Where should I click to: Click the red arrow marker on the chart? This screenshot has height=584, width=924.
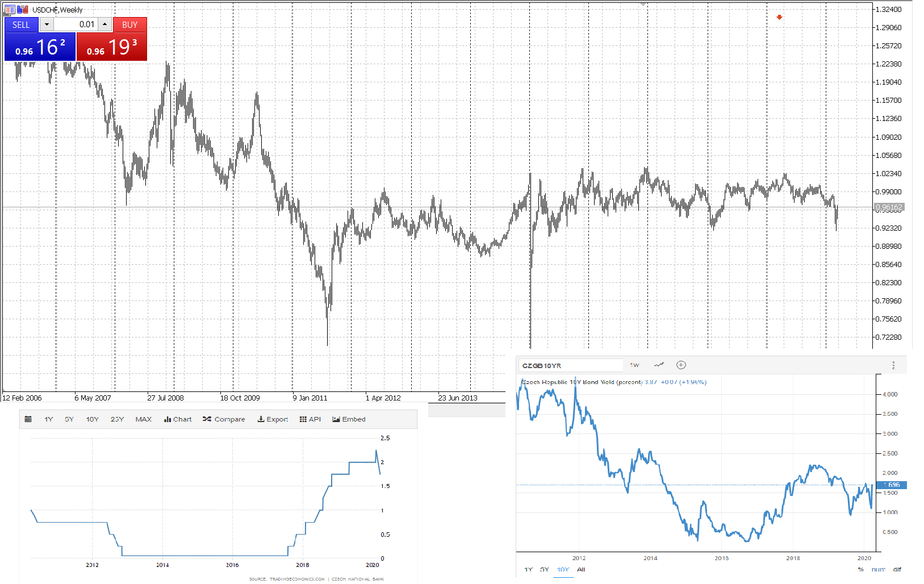tap(779, 17)
